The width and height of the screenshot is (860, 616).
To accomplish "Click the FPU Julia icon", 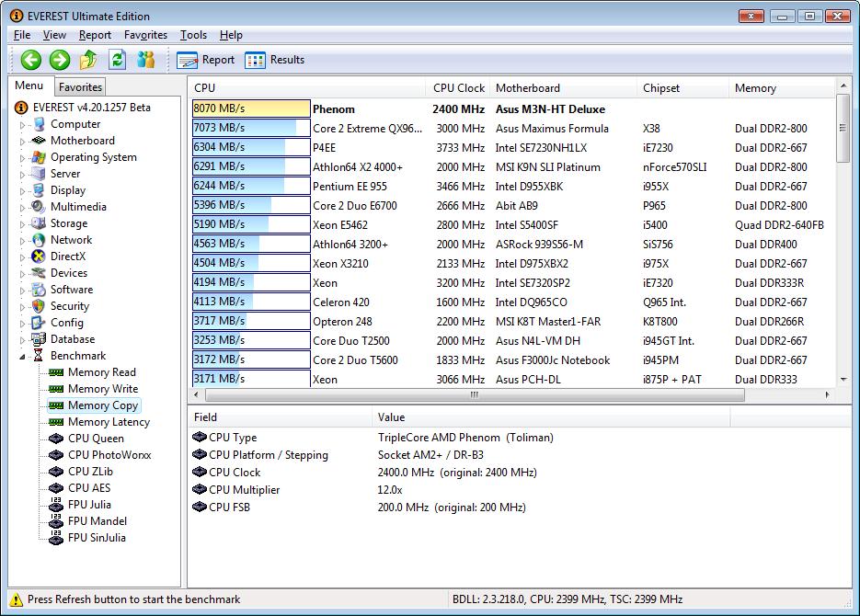I will pos(56,505).
